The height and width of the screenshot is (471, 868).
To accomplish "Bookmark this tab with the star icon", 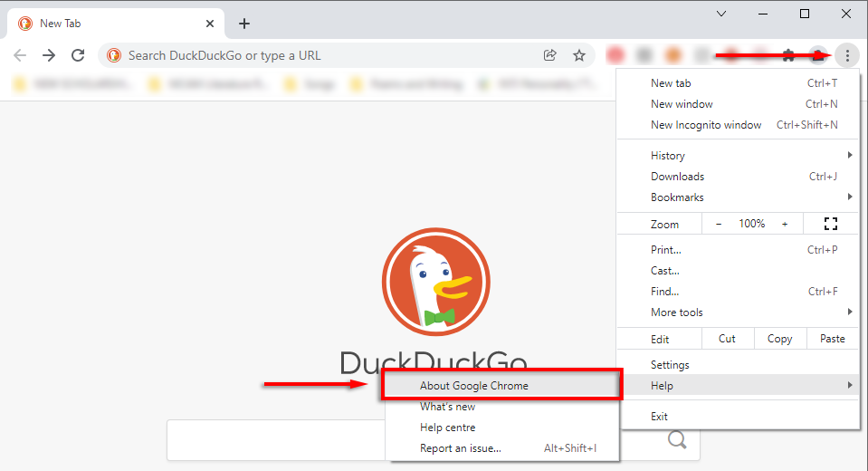I will 579,55.
